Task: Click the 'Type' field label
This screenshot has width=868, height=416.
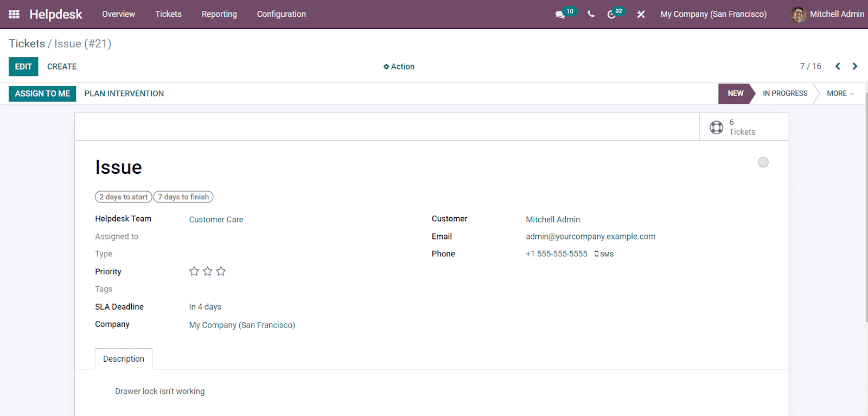Action: coord(104,254)
